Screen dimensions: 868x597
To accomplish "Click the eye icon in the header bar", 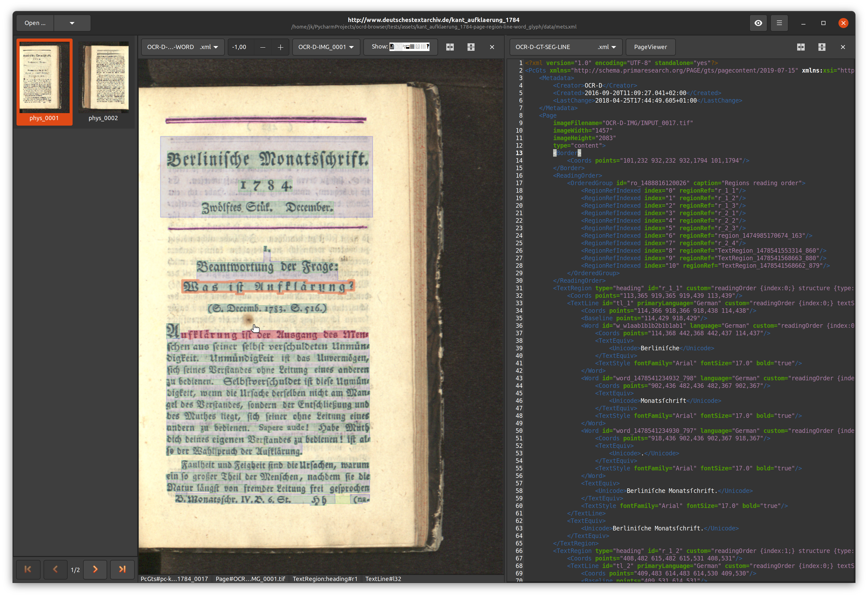I will click(758, 23).
